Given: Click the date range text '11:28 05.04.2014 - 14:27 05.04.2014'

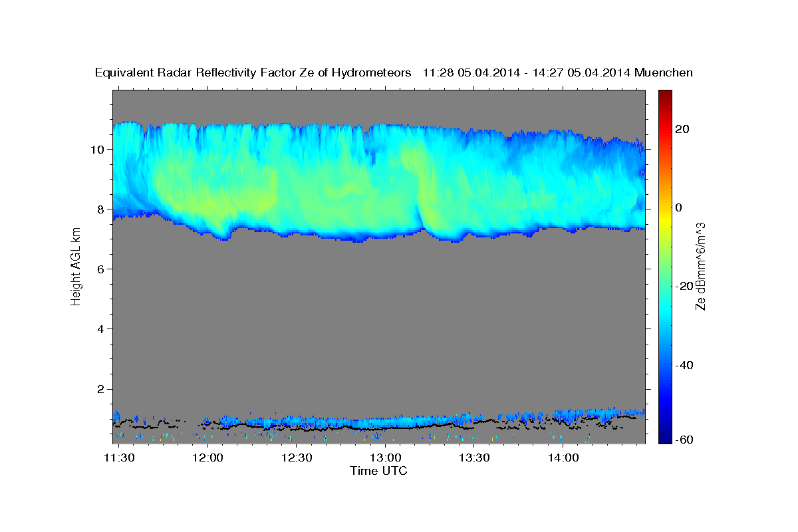Looking at the screenshot, I should pos(525,72).
